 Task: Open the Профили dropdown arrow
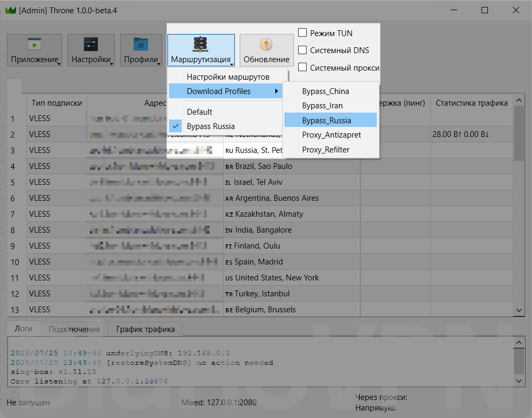point(159,64)
